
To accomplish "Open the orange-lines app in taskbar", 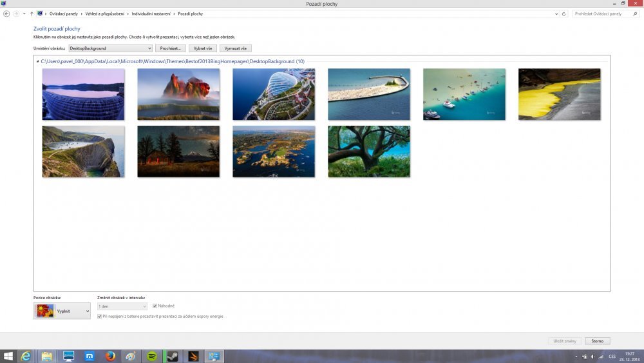I will [x=193, y=356].
